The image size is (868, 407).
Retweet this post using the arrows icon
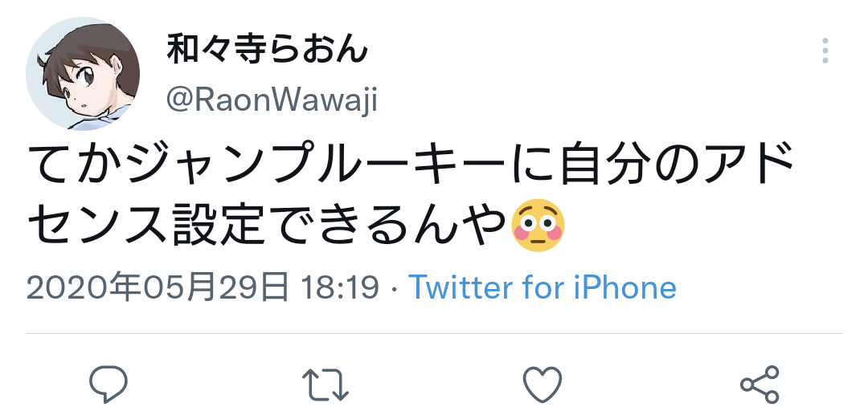click(325, 385)
